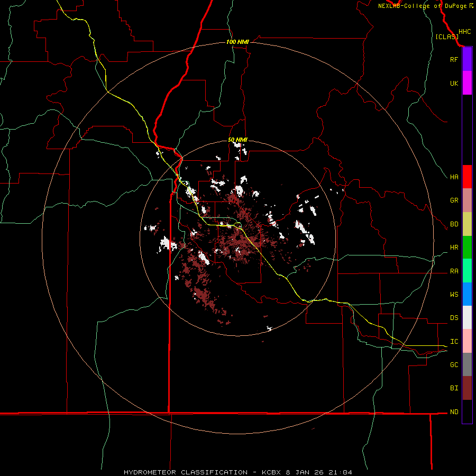Click the 100 NMI range ring label

coord(237,42)
